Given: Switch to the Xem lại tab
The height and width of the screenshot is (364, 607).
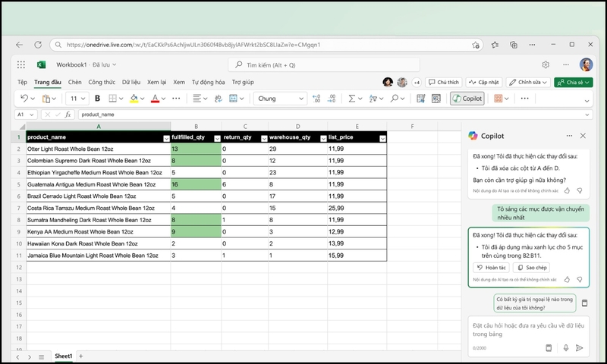Looking at the screenshot, I should 156,82.
